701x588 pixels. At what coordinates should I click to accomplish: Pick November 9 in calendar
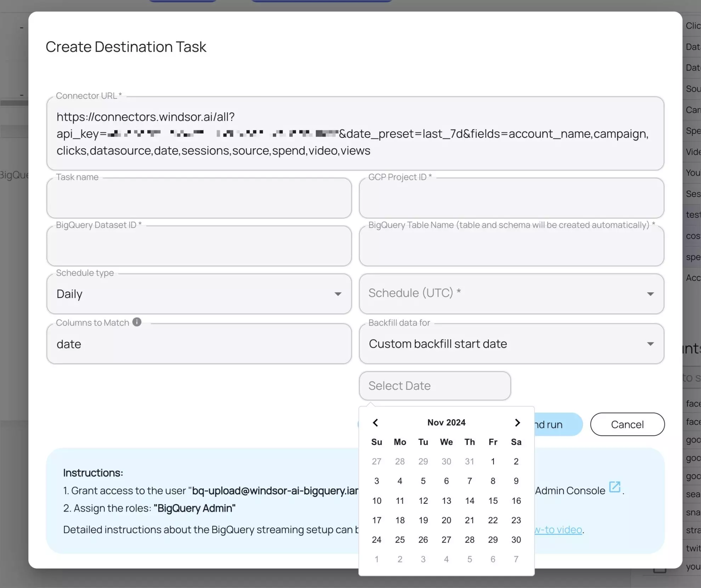point(516,481)
